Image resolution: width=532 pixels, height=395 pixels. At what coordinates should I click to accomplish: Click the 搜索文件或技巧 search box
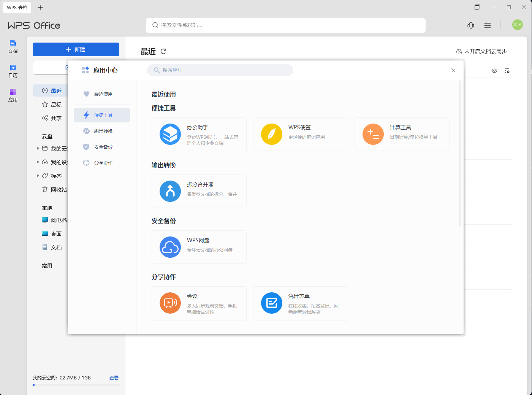[286, 25]
